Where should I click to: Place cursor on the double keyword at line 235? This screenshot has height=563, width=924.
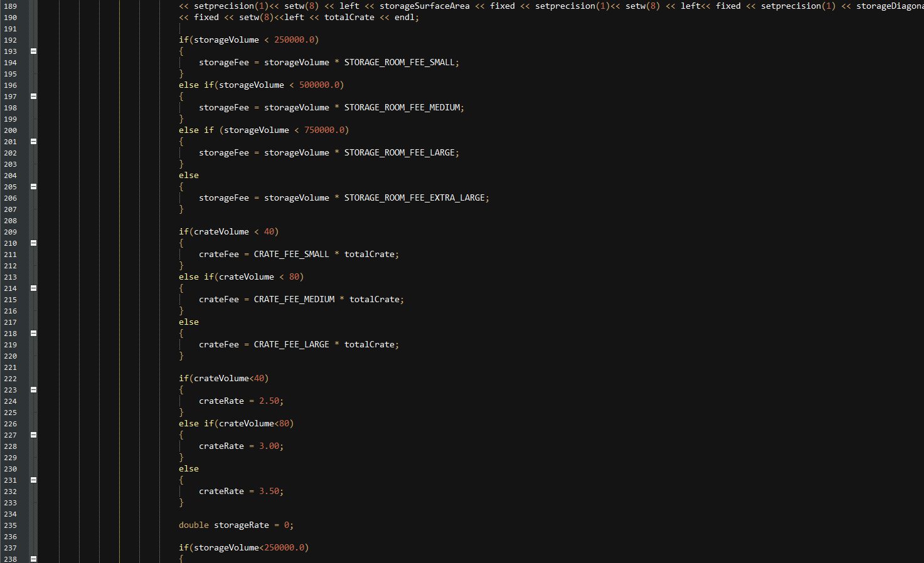coord(194,525)
